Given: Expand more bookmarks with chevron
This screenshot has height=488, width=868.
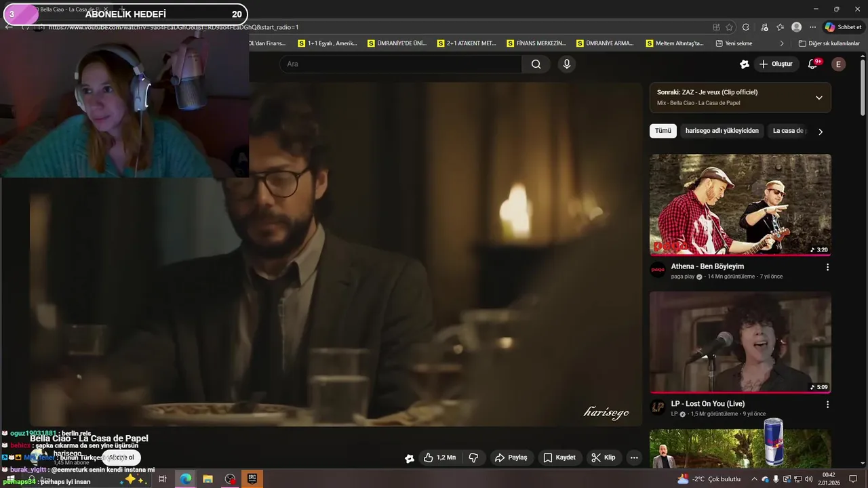Looking at the screenshot, I should [782, 43].
